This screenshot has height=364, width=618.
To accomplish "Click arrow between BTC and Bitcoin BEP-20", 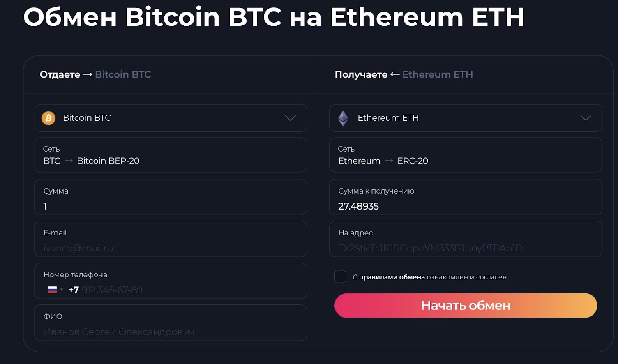I will tap(69, 161).
